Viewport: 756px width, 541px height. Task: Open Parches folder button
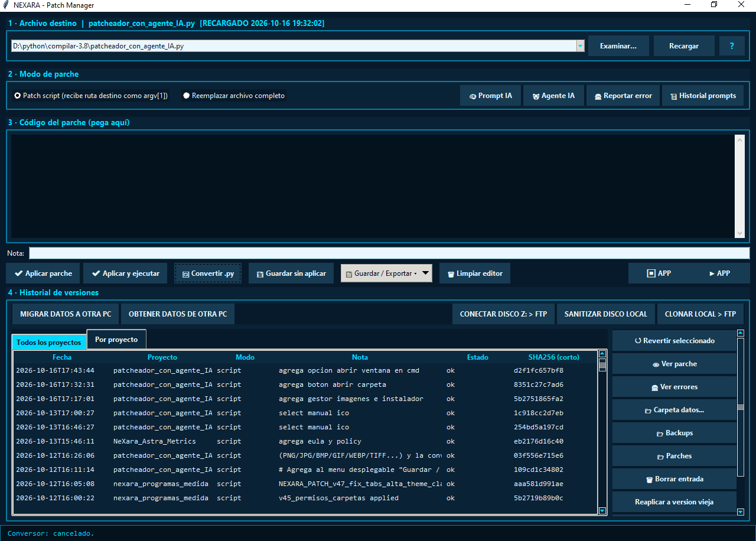click(x=674, y=456)
